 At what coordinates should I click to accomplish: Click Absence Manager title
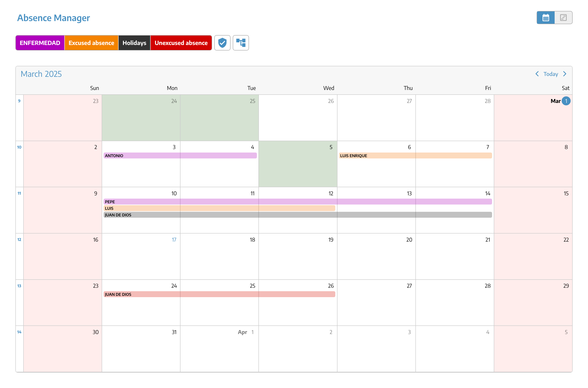tap(54, 18)
